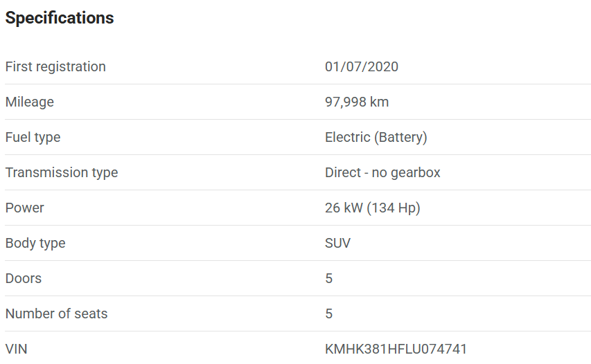The image size is (591, 364).
Task: Select the 26 kW power figure
Action: [x=344, y=208]
